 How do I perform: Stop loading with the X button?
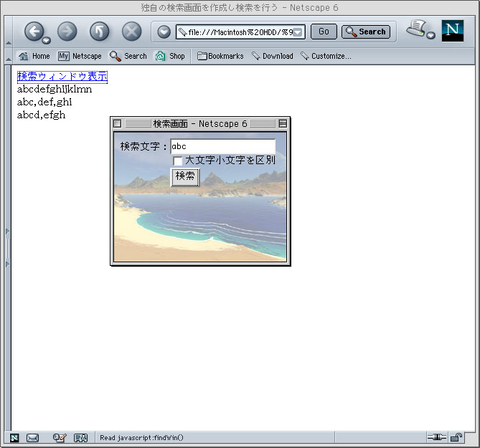(131, 32)
